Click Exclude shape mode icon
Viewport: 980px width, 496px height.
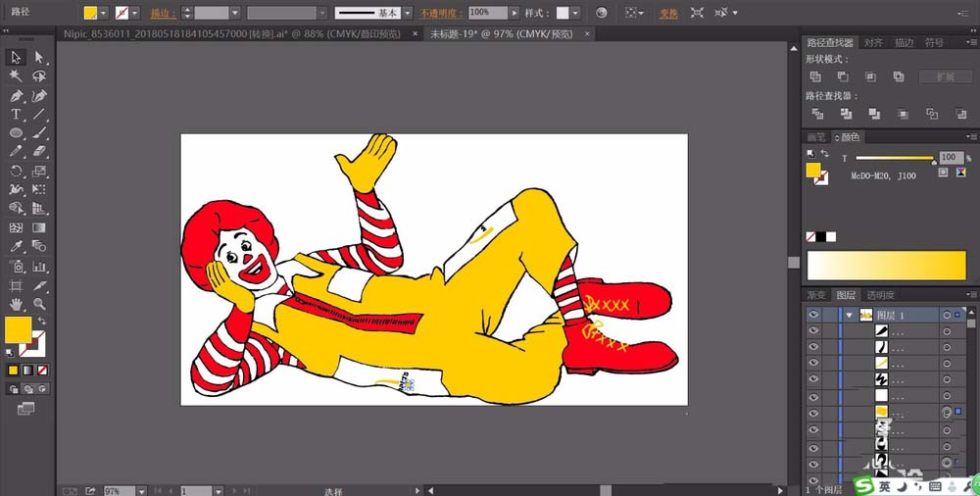pos(899,76)
